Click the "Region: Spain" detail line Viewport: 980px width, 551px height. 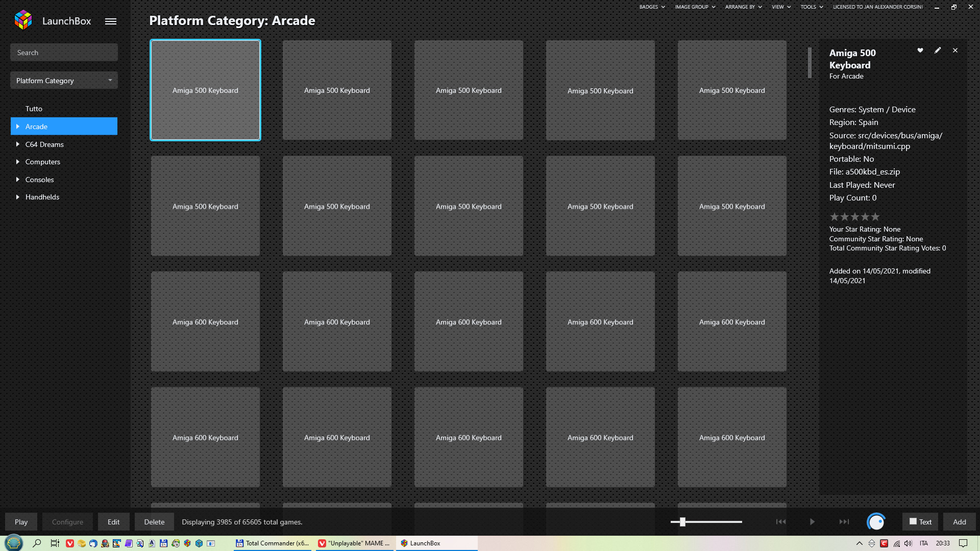[854, 122]
